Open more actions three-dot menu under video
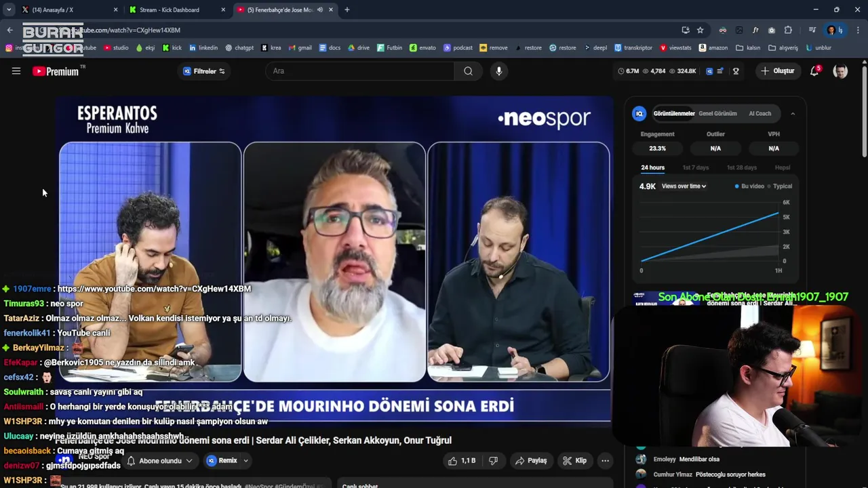Viewport: 868px width, 488px height. coord(605,461)
